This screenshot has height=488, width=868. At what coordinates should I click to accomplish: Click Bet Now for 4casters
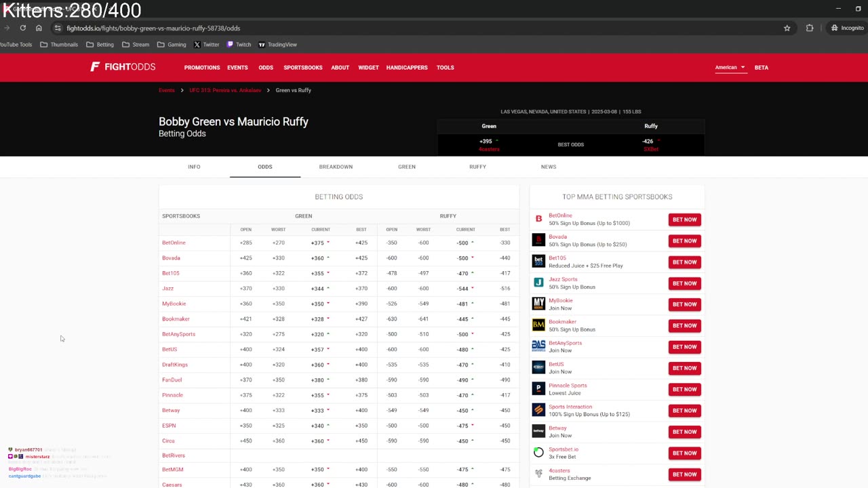(684, 474)
